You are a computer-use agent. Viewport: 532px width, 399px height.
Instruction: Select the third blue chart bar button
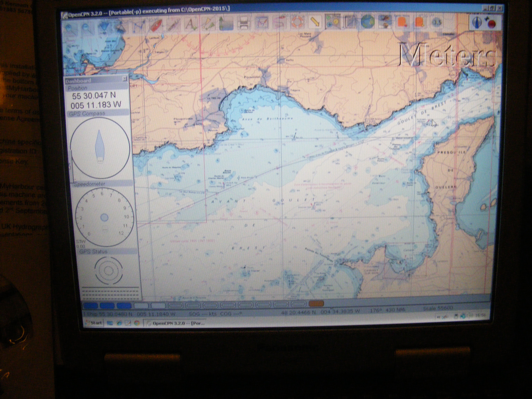click(x=124, y=306)
